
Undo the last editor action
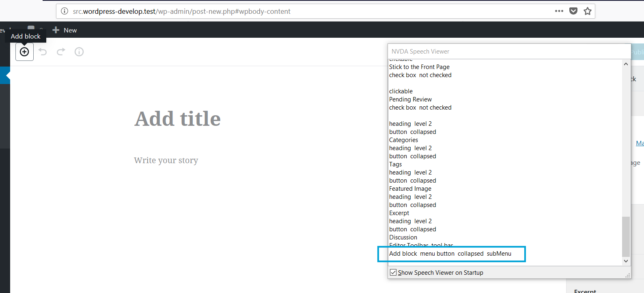43,52
